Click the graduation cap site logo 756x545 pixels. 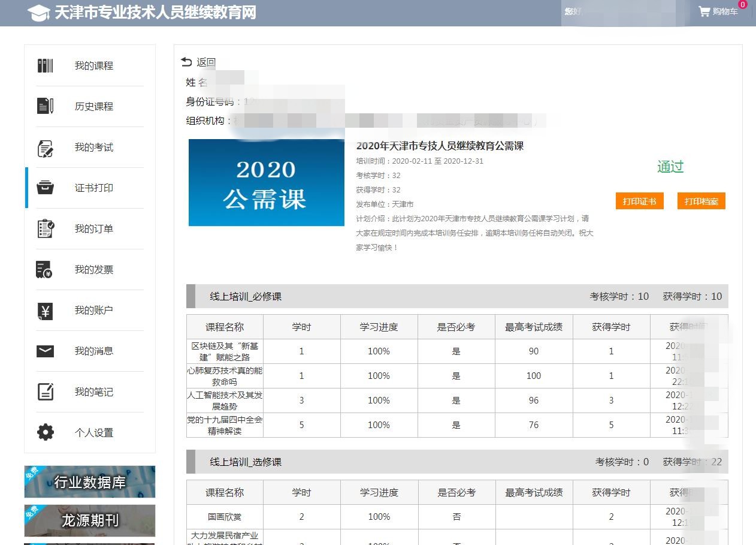[x=39, y=13]
